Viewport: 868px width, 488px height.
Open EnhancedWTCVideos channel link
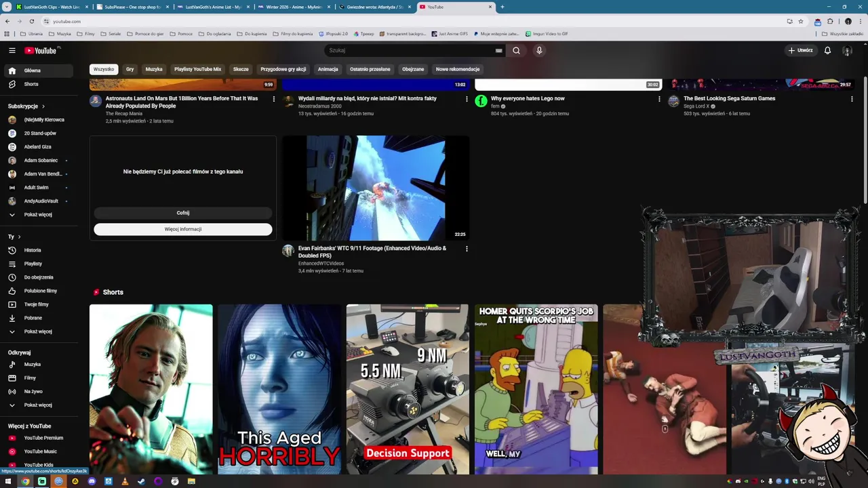[x=321, y=263]
